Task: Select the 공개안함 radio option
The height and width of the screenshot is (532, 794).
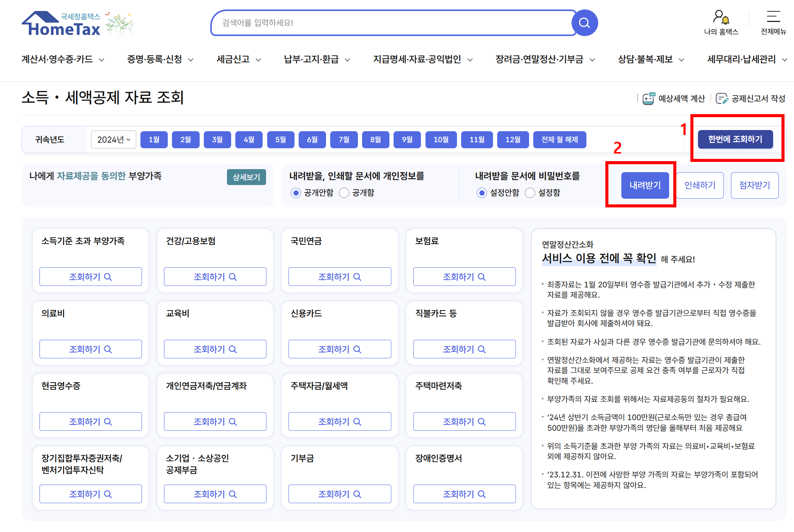Action: pos(296,193)
